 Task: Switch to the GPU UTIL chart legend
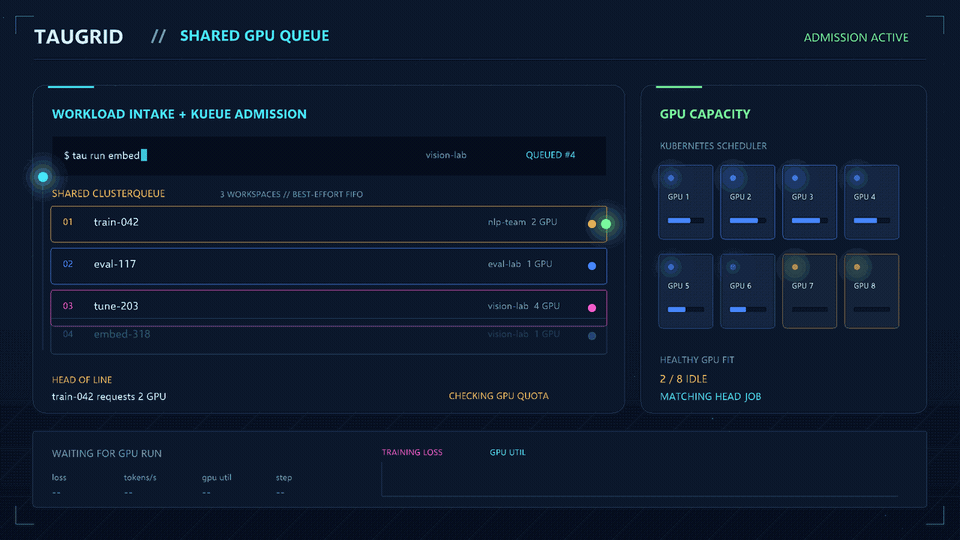click(508, 452)
